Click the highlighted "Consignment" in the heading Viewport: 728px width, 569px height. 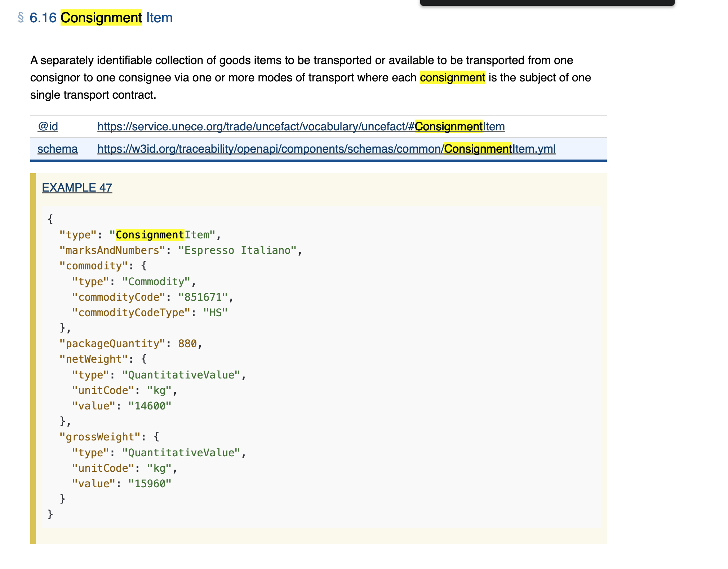coord(101,17)
